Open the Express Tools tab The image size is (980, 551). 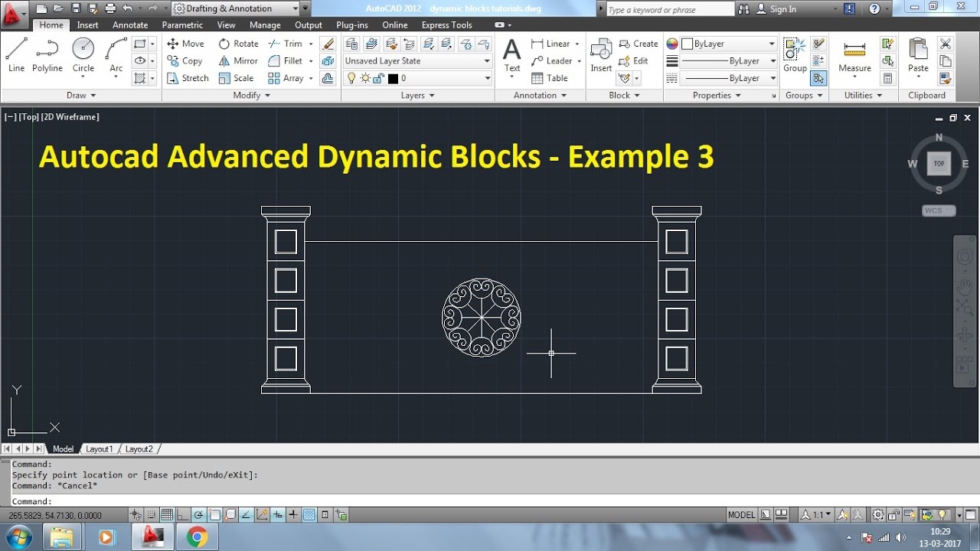[446, 25]
